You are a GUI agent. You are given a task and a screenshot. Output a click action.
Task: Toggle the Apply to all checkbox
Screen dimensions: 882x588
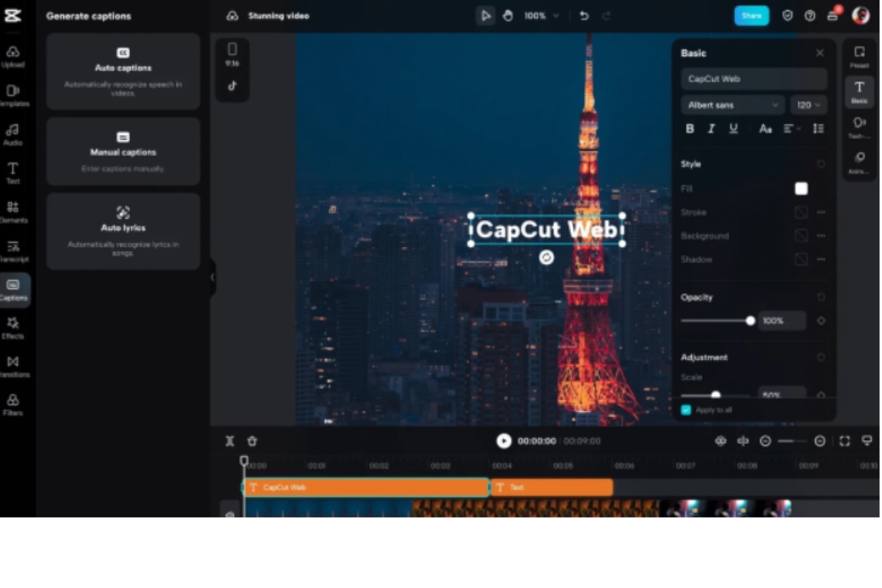(x=686, y=410)
